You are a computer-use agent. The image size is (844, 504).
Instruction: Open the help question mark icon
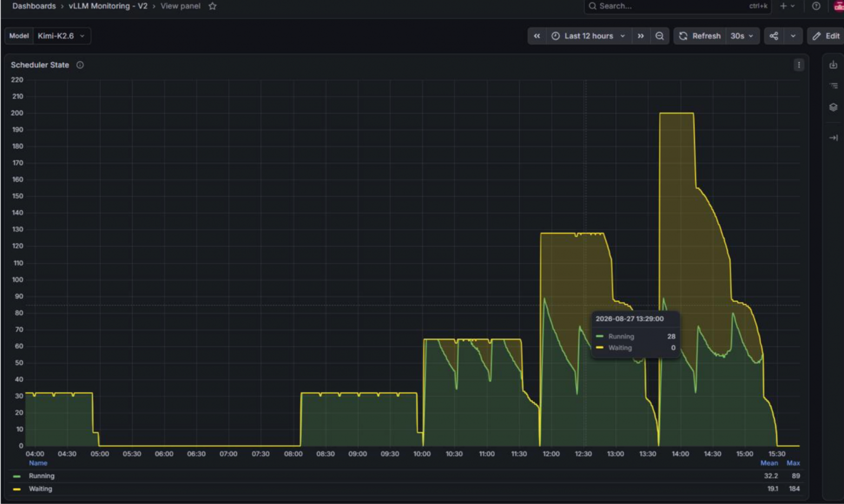816,6
